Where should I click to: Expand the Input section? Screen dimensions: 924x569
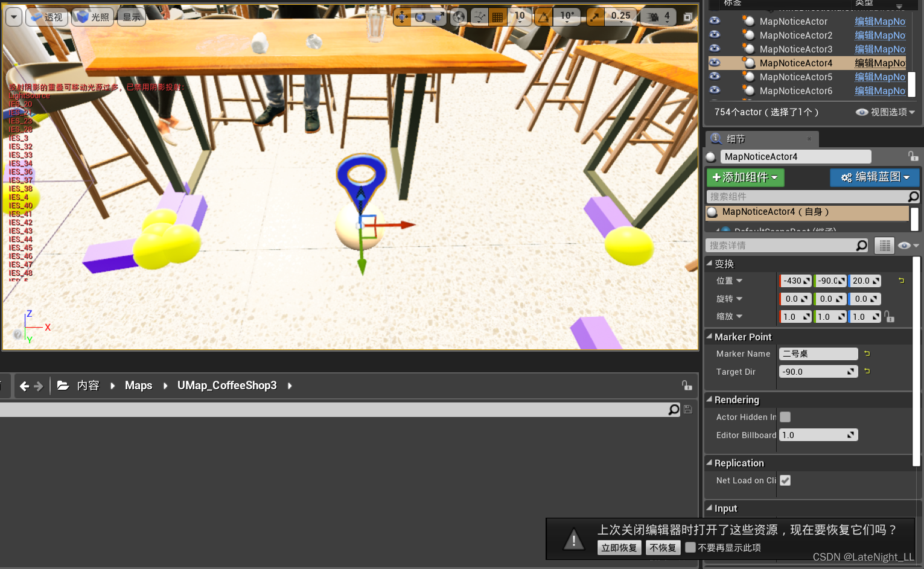(x=710, y=508)
